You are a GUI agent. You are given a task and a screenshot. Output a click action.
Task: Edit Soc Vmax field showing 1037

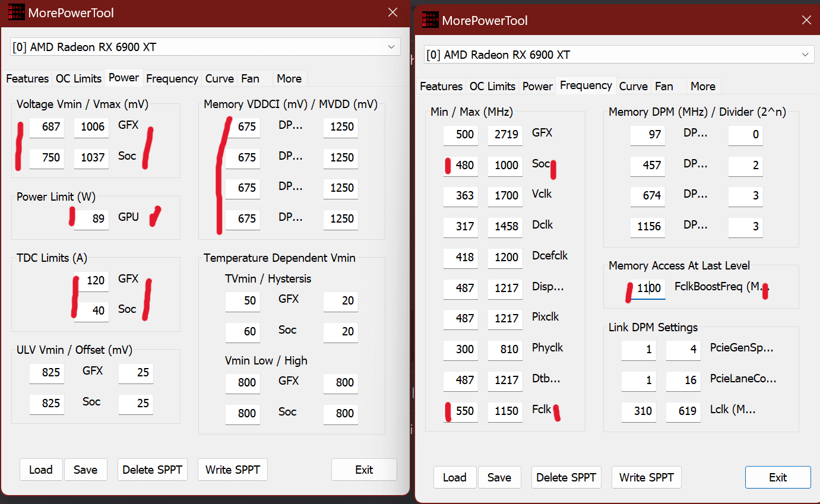tap(91, 157)
